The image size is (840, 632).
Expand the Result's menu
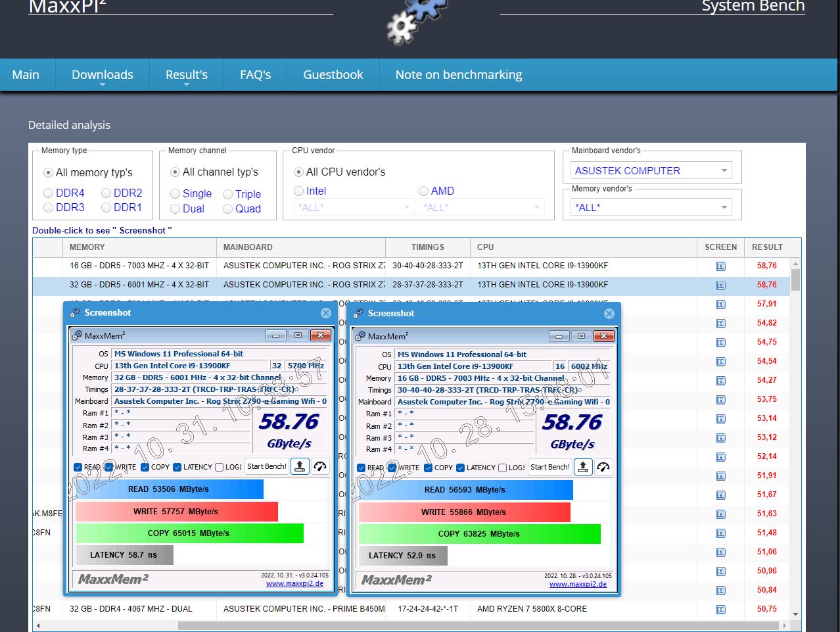(187, 75)
